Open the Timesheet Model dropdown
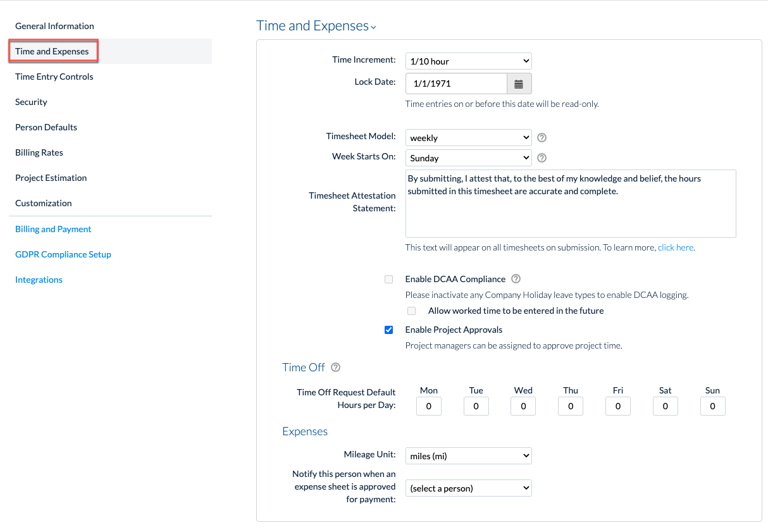Image resolution: width=768 pixels, height=532 pixels. 469,137
